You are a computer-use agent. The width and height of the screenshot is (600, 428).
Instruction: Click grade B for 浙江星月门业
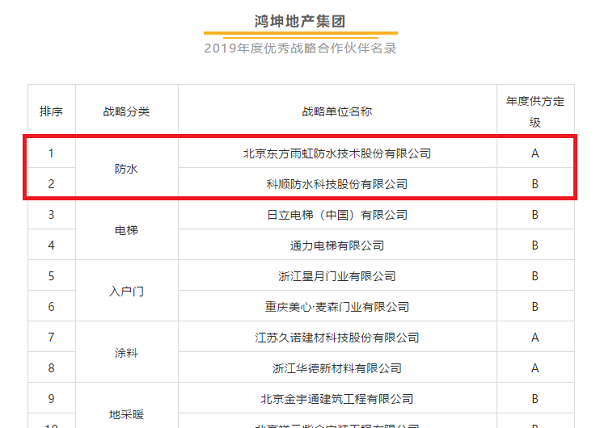[535, 276]
